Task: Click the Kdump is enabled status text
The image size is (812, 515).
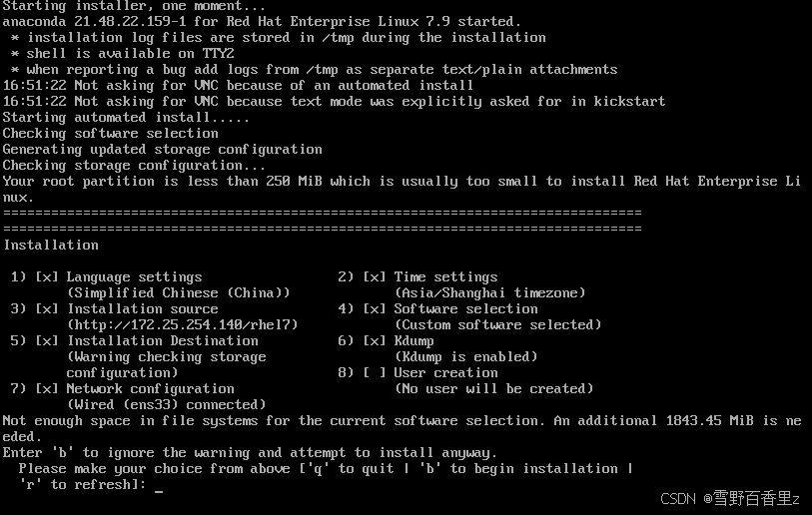Action: (466, 356)
